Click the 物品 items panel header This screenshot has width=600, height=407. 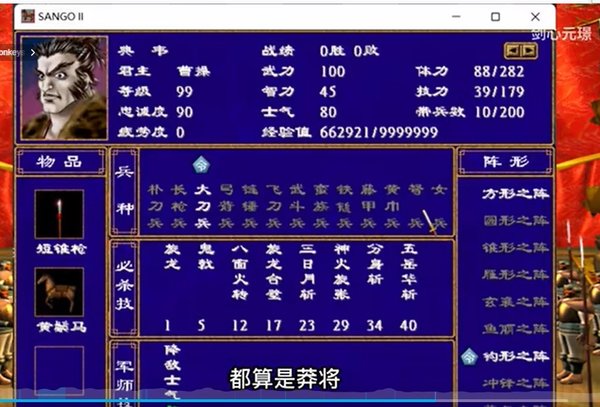click(x=60, y=162)
